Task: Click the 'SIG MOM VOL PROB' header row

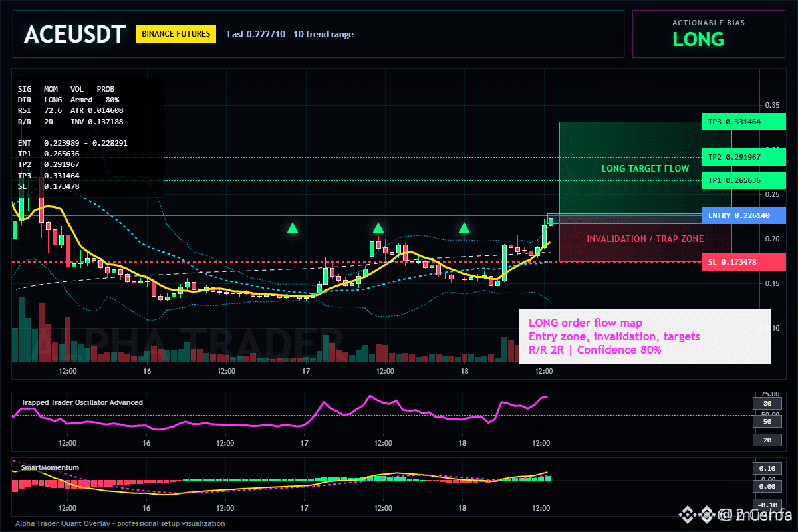Action: click(66, 88)
